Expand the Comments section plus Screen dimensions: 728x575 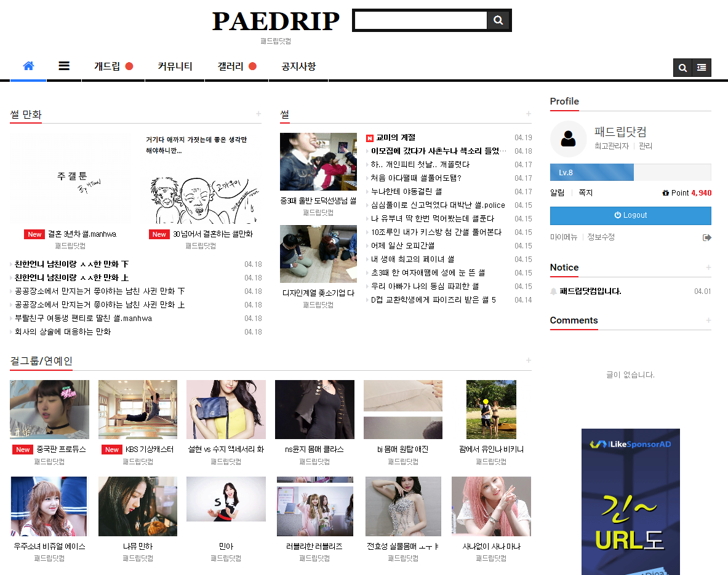(x=708, y=320)
